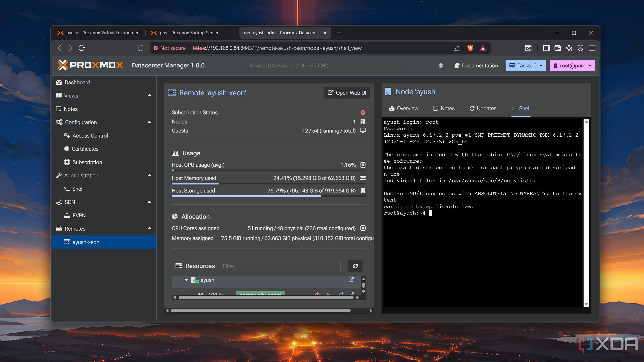Collapse the Views section in sidebar
644x362 pixels.
(149, 95)
